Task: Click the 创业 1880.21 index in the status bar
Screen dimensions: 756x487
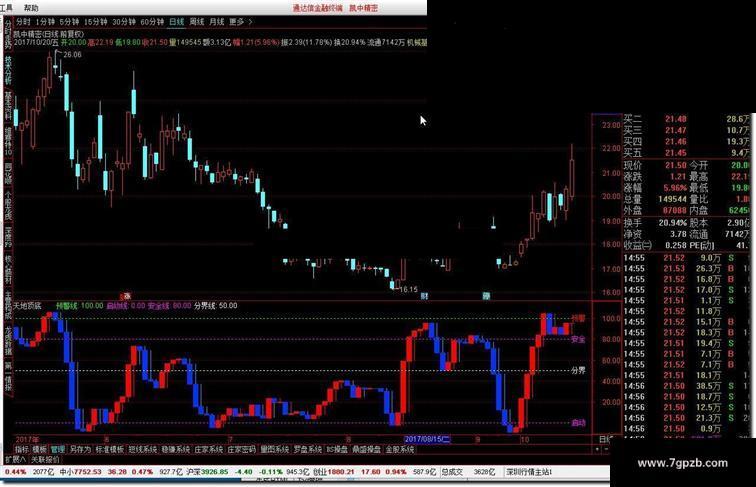Action: [x=334, y=472]
